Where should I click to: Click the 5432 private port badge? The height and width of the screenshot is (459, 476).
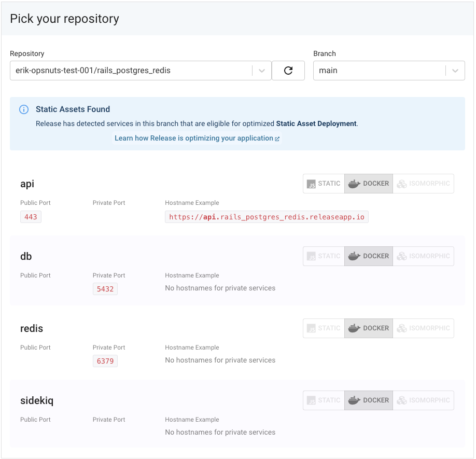tap(105, 289)
